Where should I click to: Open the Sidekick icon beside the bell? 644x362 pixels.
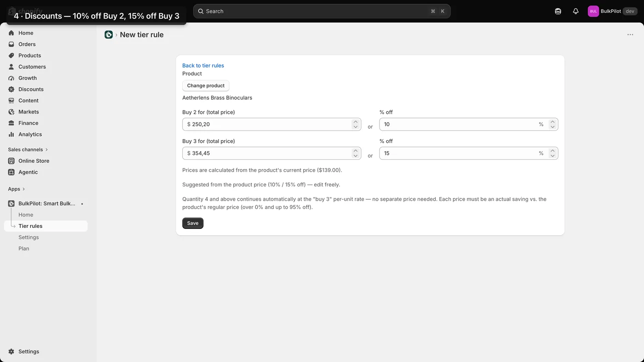coord(558,11)
